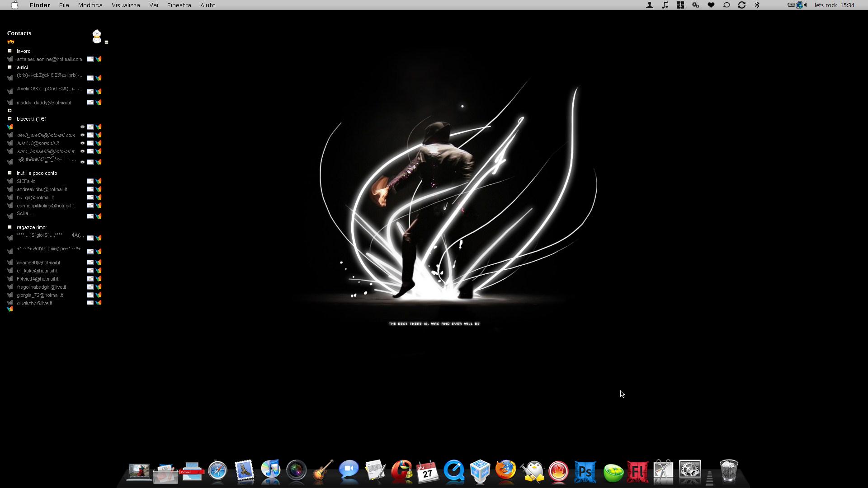868x488 pixels.
Task: Click the envelope icon beside maddy_daddy@hotmail.it
Action: (x=90, y=103)
